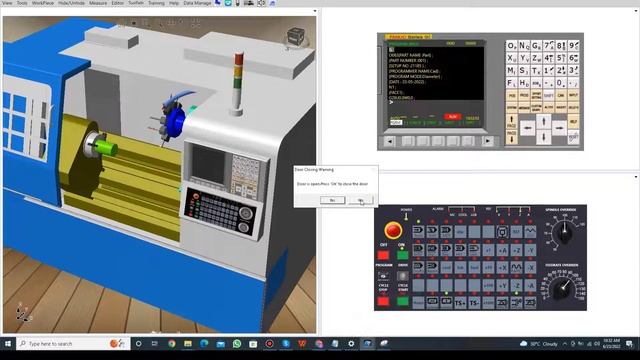Screen dimensions: 640x360
Task: Open the Data Manage menu
Action: (x=197, y=3)
